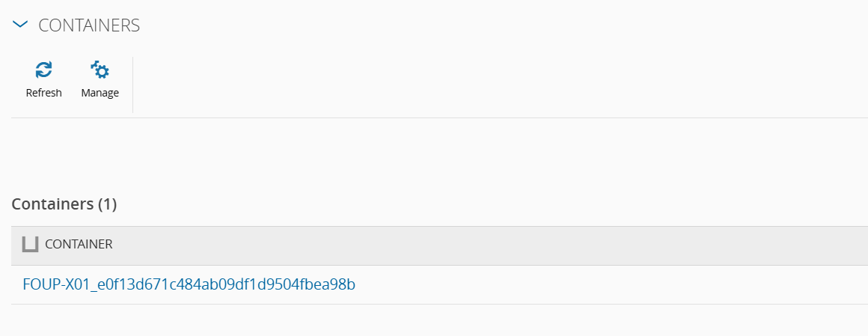This screenshot has width=868, height=336.
Task: Click empty area beneath the container row
Action: pos(434,320)
